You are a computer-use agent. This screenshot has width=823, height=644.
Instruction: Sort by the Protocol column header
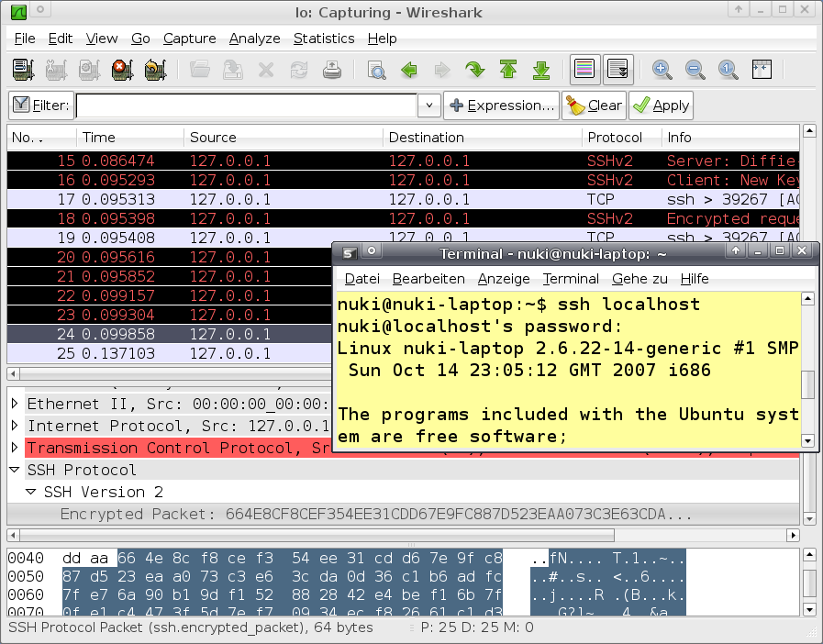(621, 138)
